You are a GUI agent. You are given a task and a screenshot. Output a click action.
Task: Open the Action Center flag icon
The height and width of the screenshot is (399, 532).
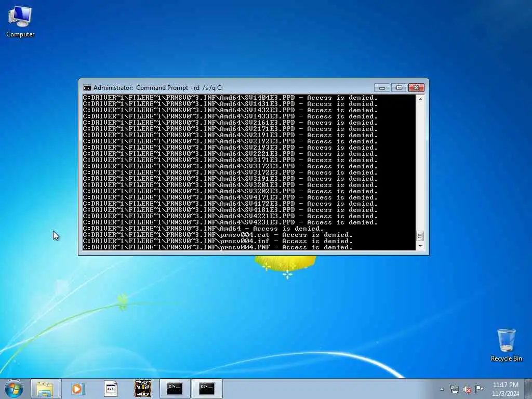[x=479, y=389]
